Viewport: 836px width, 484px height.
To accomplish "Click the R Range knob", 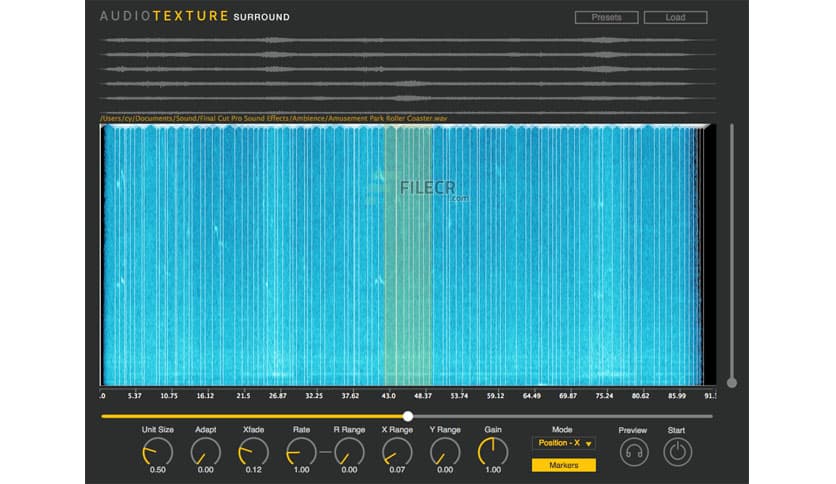I will point(349,452).
